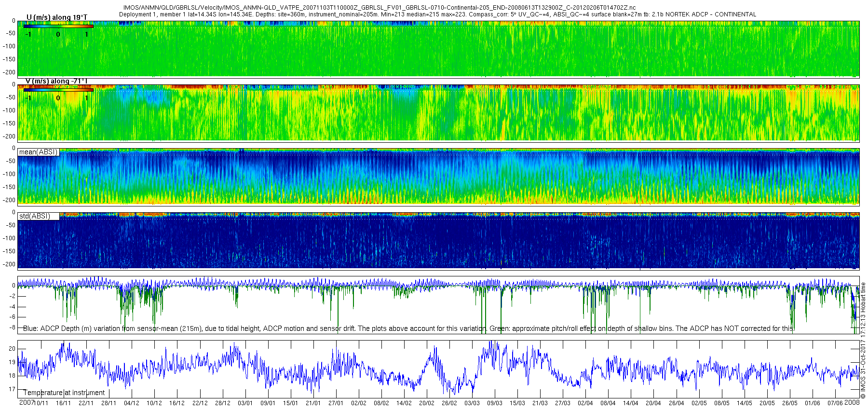Viewport: 868px width, 410px height.
Task: Select the 16/12 date tick label
Action: coord(177,403)
